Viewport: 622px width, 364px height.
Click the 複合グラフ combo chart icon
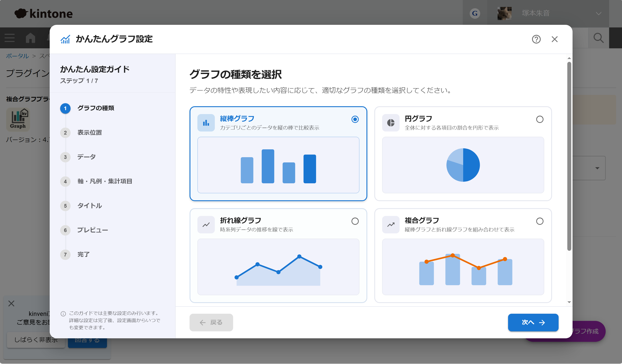391,225
